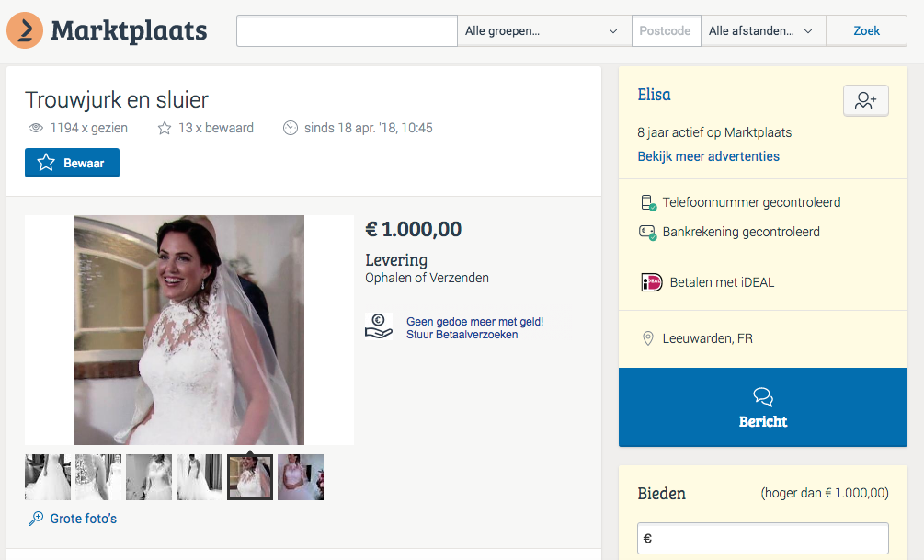Click the verified phone icon
The image size is (924, 560).
pyautogui.click(x=648, y=203)
